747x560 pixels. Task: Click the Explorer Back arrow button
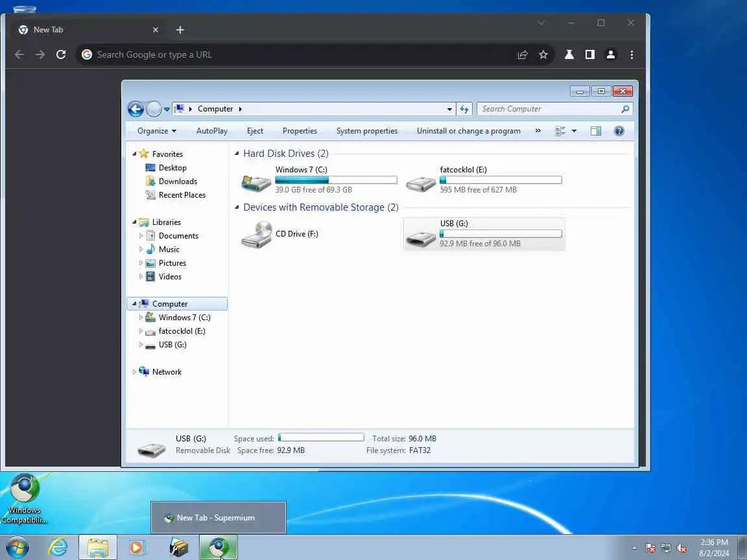(136, 109)
